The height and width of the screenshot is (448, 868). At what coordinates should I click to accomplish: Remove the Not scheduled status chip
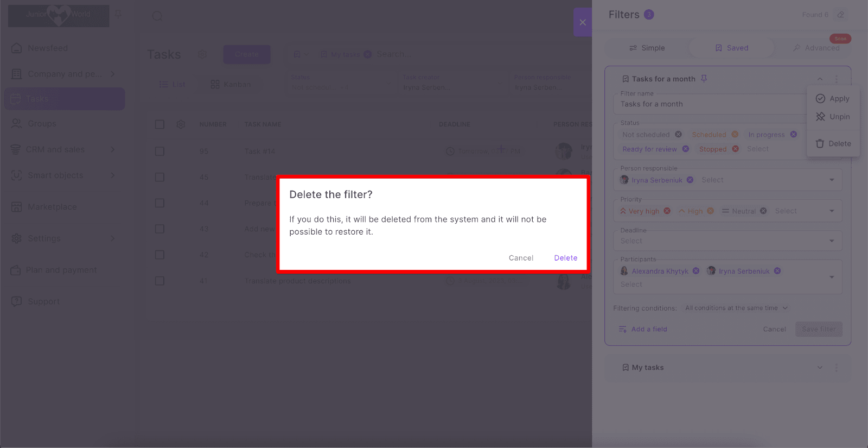[x=678, y=134]
